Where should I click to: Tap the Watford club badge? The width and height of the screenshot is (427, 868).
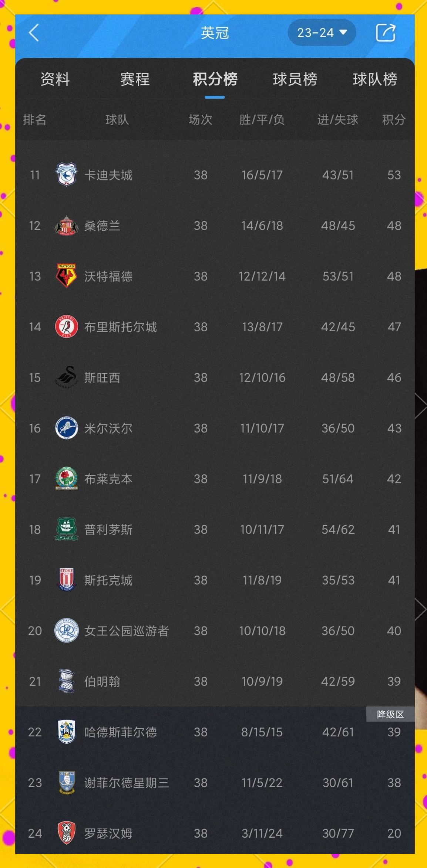click(x=66, y=276)
